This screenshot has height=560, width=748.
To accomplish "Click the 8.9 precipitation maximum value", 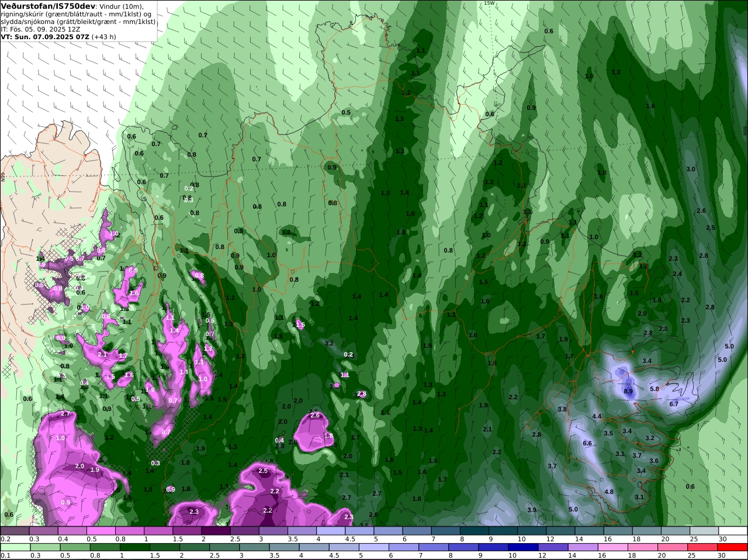I will 628,391.
